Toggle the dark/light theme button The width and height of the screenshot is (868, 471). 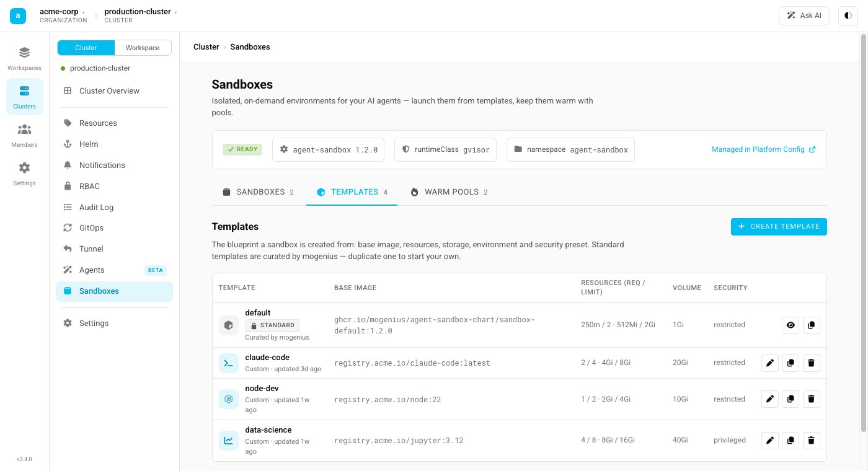(x=848, y=15)
